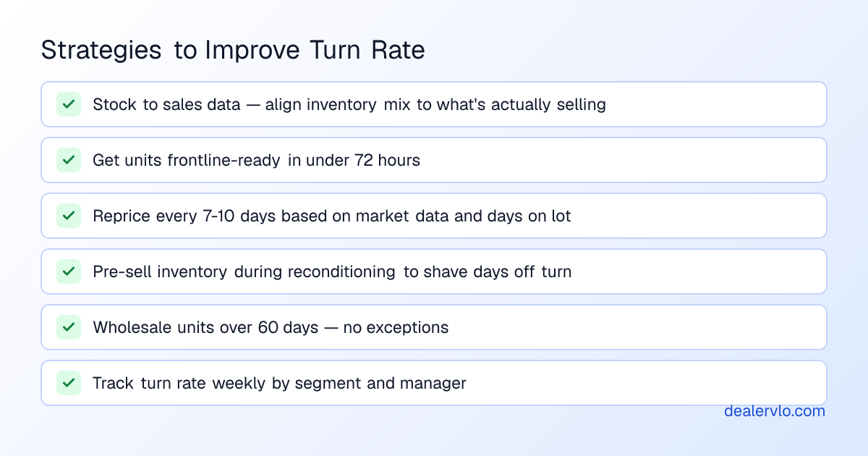The image size is (868, 456).
Task: Click the check icon beside Wholesale units over 60 days
Action: pyautogui.click(x=69, y=327)
